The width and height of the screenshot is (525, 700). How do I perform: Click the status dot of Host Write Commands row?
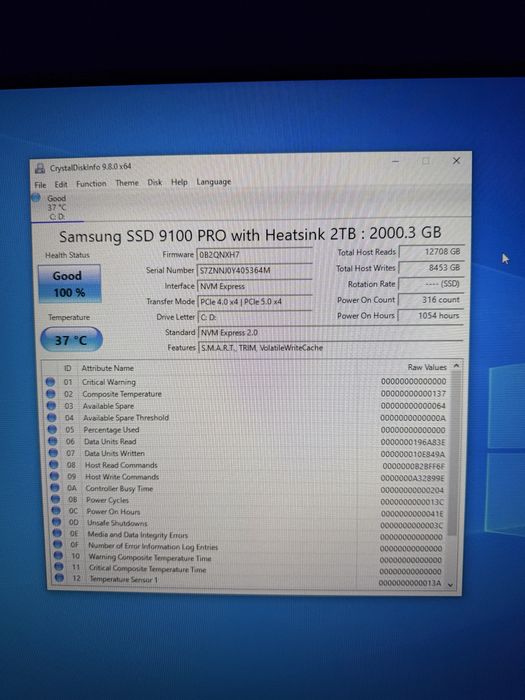tap(54, 476)
